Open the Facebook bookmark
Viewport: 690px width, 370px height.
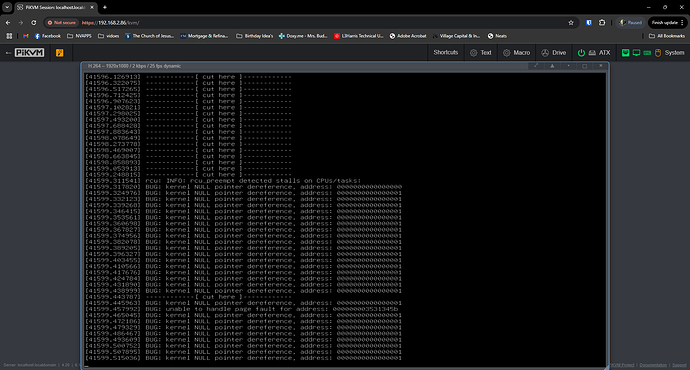click(48, 36)
